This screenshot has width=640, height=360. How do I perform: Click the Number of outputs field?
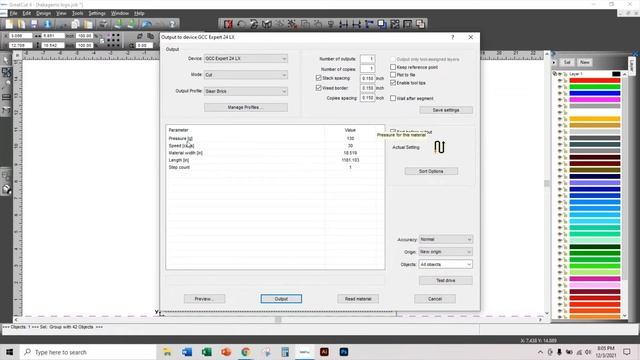367,59
